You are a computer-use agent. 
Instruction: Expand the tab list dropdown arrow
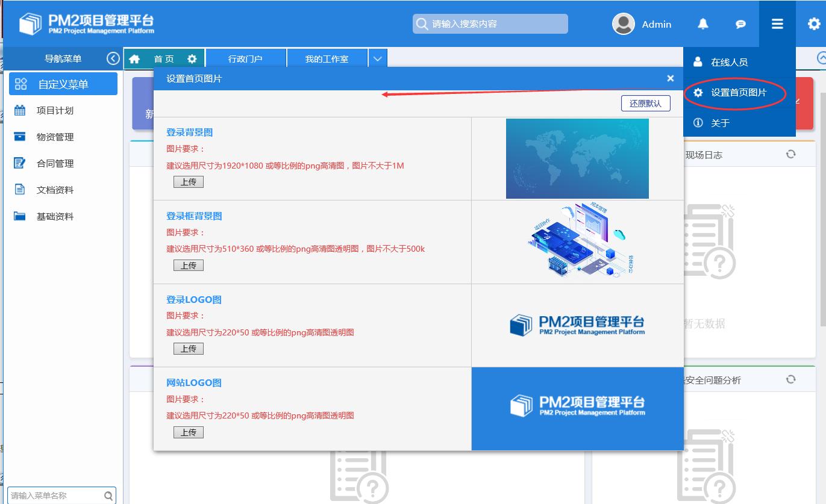click(x=377, y=59)
